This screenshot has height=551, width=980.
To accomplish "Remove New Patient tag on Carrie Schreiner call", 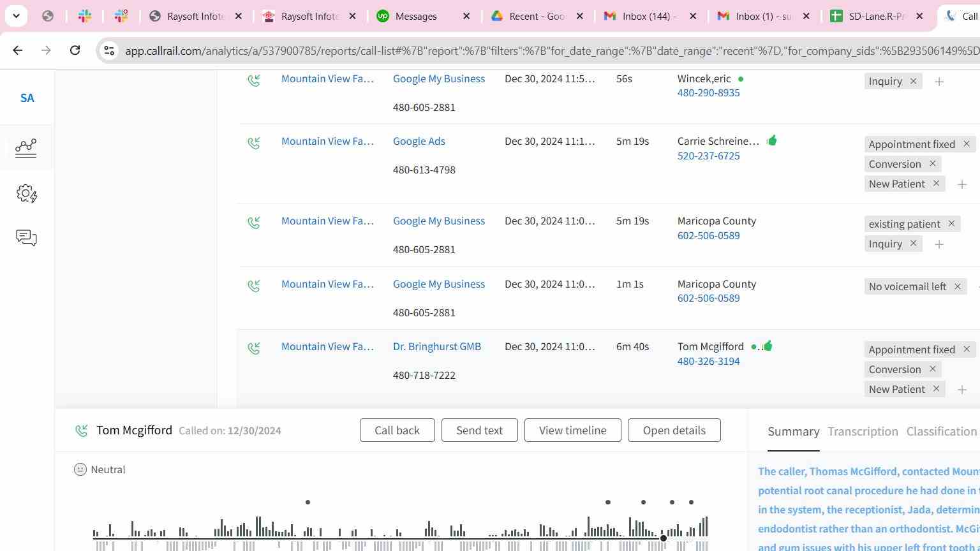I will (x=936, y=184).
